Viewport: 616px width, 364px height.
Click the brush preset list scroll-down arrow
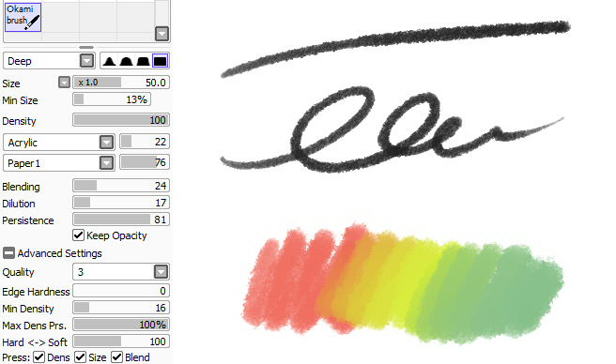(x=162, y=34)
